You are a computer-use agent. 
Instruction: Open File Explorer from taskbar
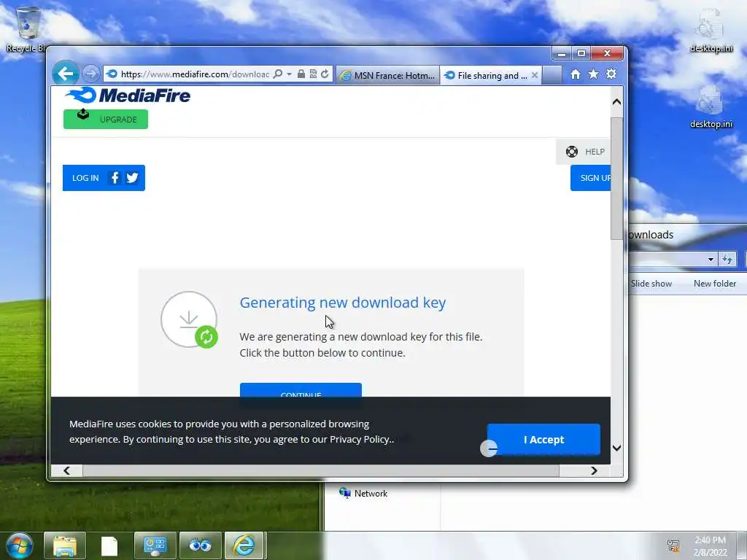click(65, 545)
